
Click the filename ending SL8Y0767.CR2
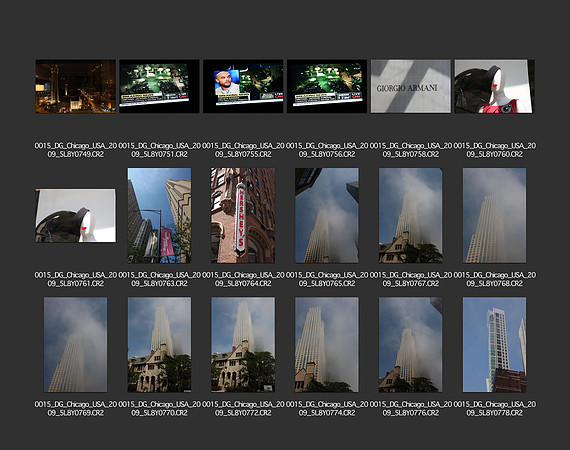click(411, 279)
